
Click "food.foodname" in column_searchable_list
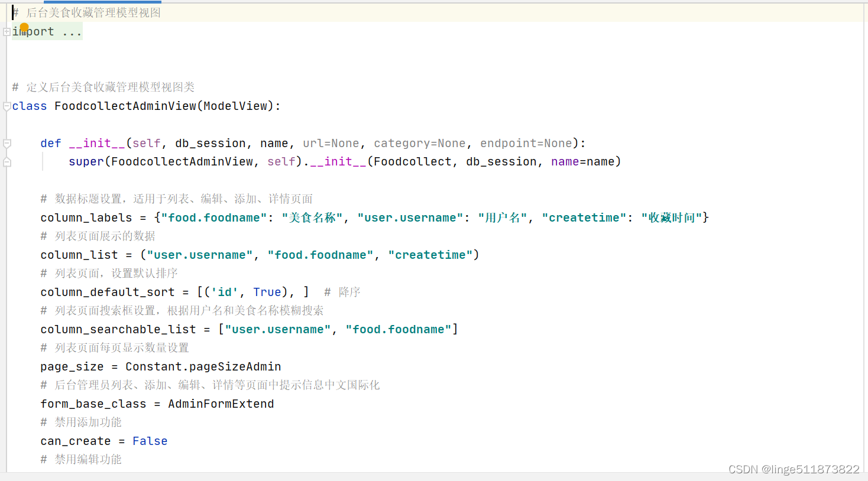point(399,330)
